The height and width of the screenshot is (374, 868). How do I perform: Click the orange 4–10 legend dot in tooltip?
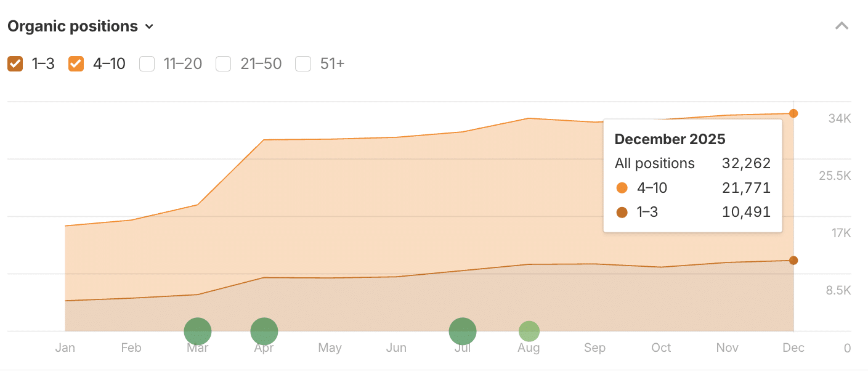622,188
